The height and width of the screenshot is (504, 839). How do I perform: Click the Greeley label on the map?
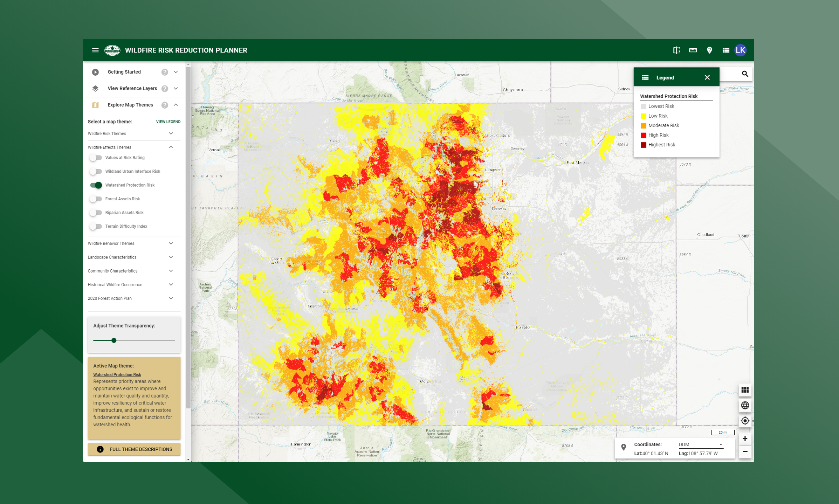pyautogui.click(x=517, y=148)
